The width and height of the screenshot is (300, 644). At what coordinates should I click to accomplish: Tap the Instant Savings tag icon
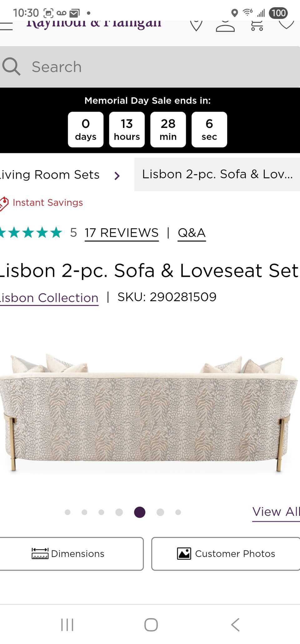point(4,203)
